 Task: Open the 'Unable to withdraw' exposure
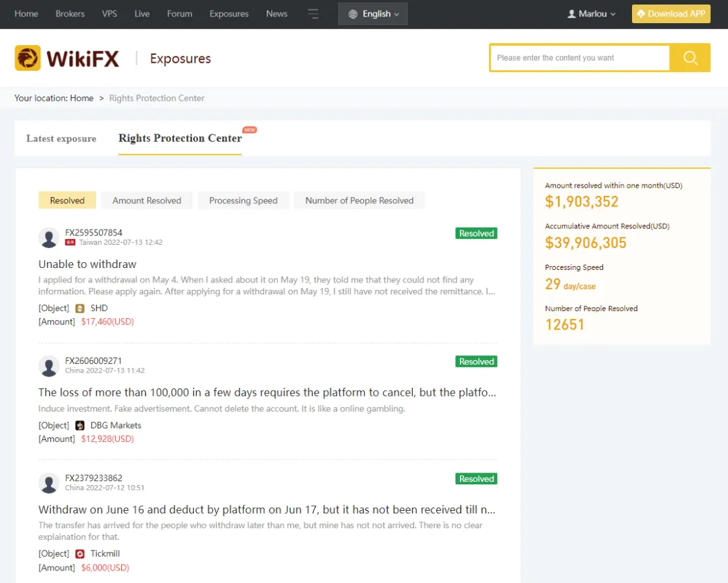tap(87, 264)
